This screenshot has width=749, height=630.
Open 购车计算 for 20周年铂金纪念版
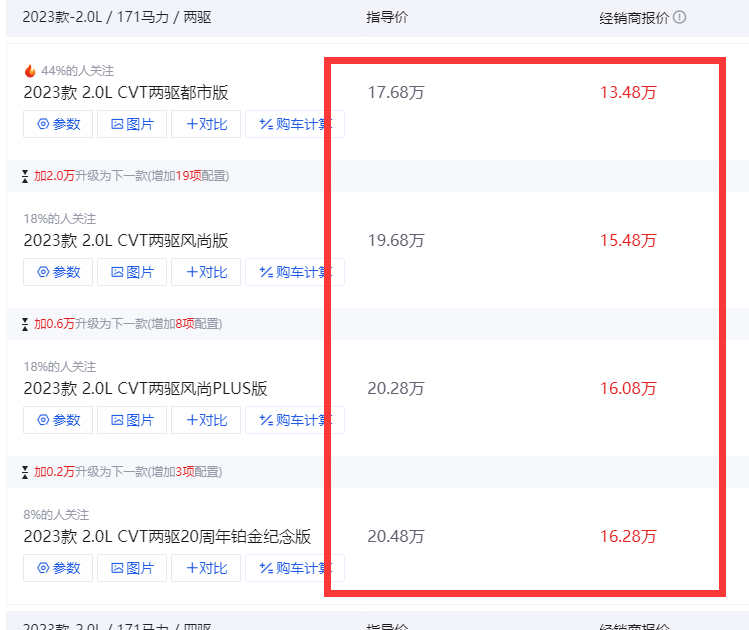click(295, 568)
